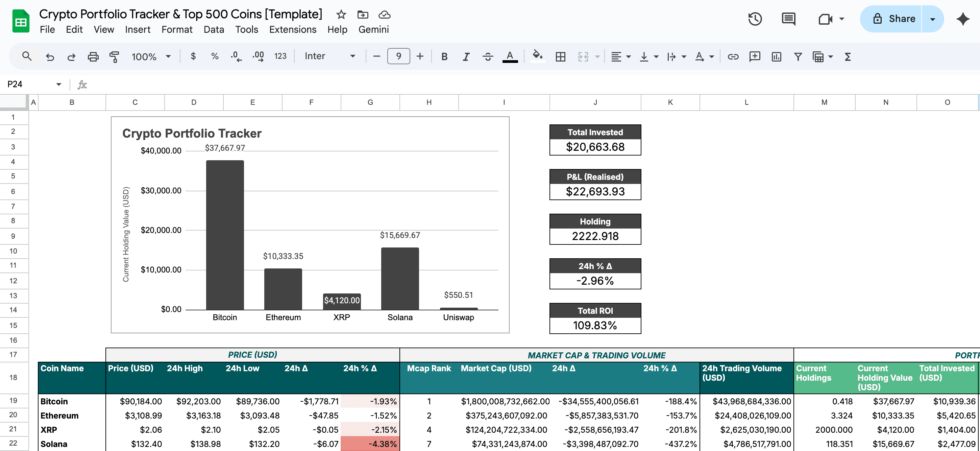Screen dimensions: 980x451
Task: Open the Format menu
Action: 177,29
